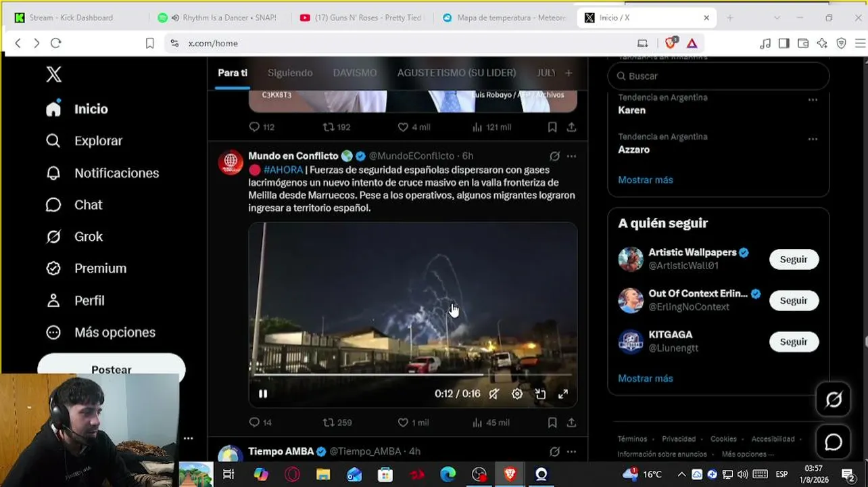Switch to the Siguiendo tab
The height and width of the screenshot is (487, 868).
tap(290, 72)
